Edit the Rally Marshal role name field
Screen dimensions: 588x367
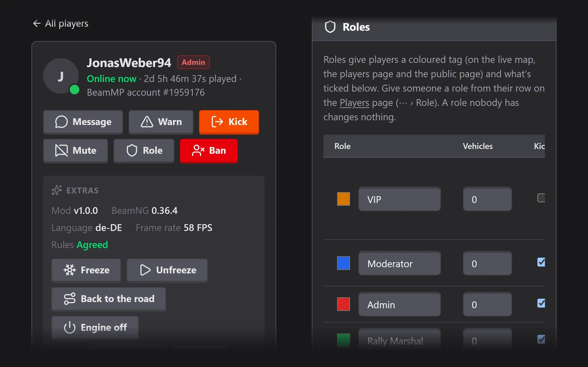(400, 339)
